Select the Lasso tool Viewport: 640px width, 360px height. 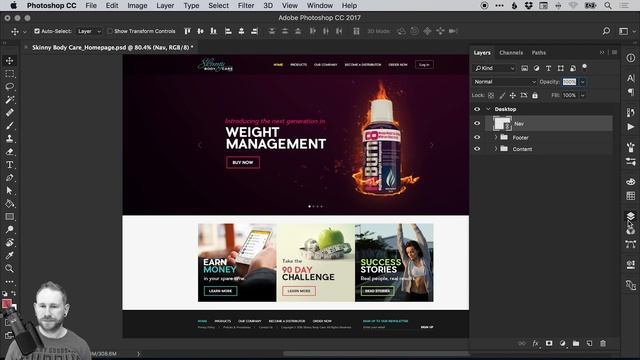(x=9, y=87)
